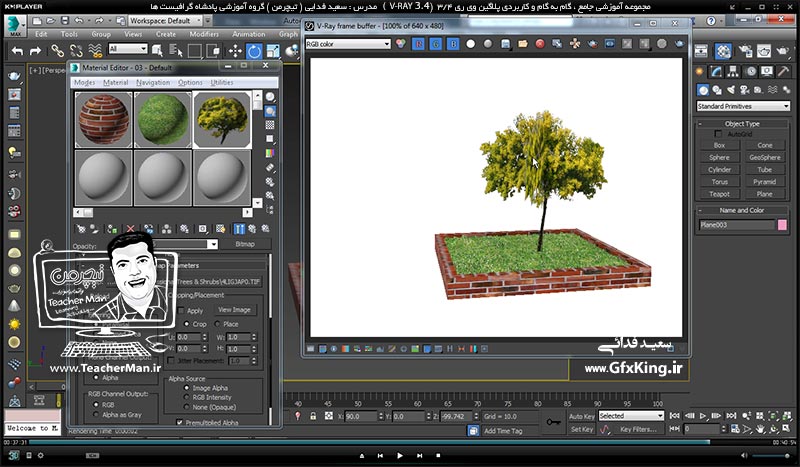The width and height of the screenshot is (800, 467).
Task: Open the Opacity map type dropdown arrow
Action: click(213, 244)
